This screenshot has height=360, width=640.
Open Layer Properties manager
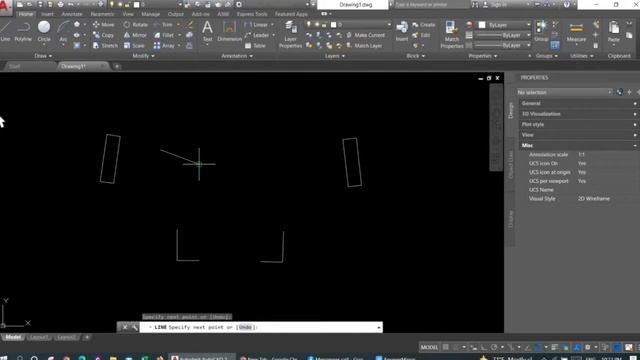290,35
